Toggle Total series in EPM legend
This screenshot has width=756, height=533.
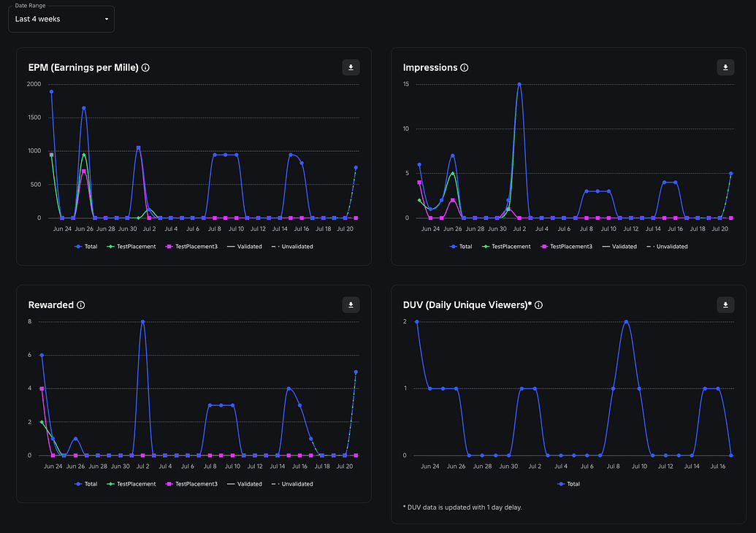pyautogui.click(x=85, y=246)
